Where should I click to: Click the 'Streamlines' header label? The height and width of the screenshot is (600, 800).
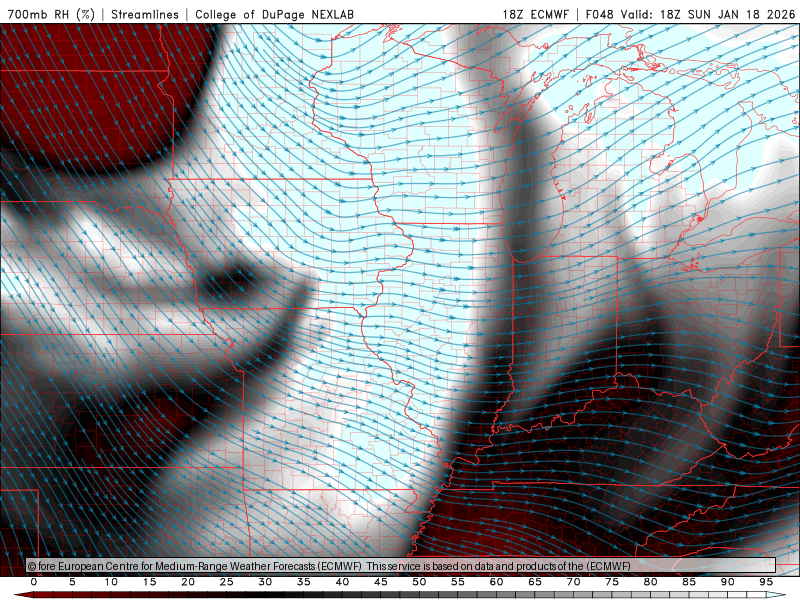[145, 14]
